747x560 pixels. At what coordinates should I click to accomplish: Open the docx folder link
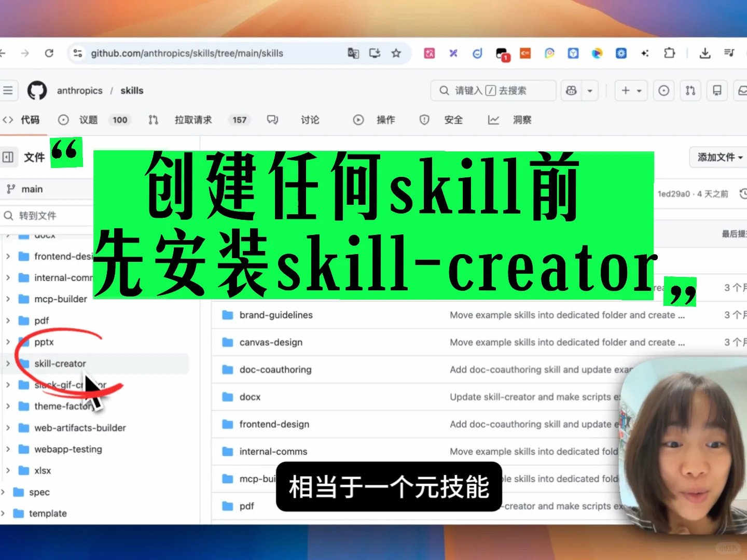point(250,397)
